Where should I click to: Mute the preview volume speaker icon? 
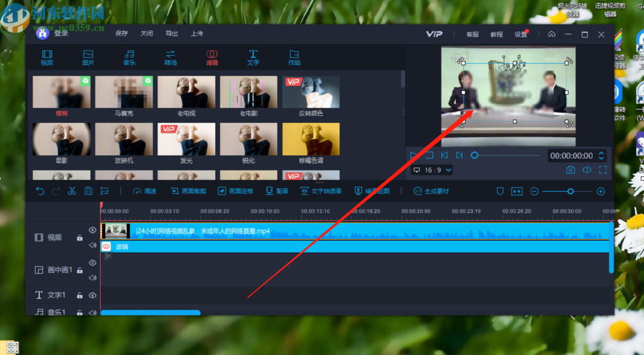pyautogui.click(x=587, y=170)
